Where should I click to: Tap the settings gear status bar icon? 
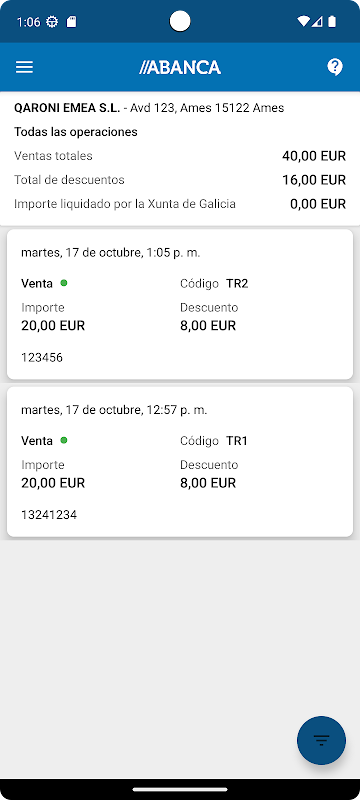(52, 22)
